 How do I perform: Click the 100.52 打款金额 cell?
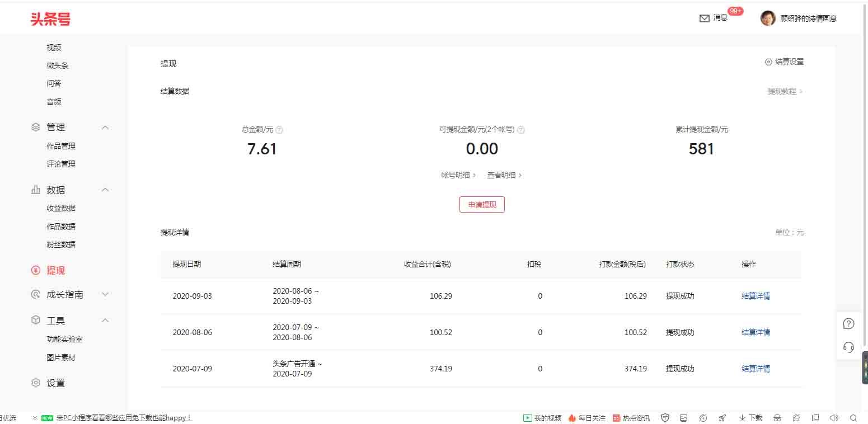636,332
